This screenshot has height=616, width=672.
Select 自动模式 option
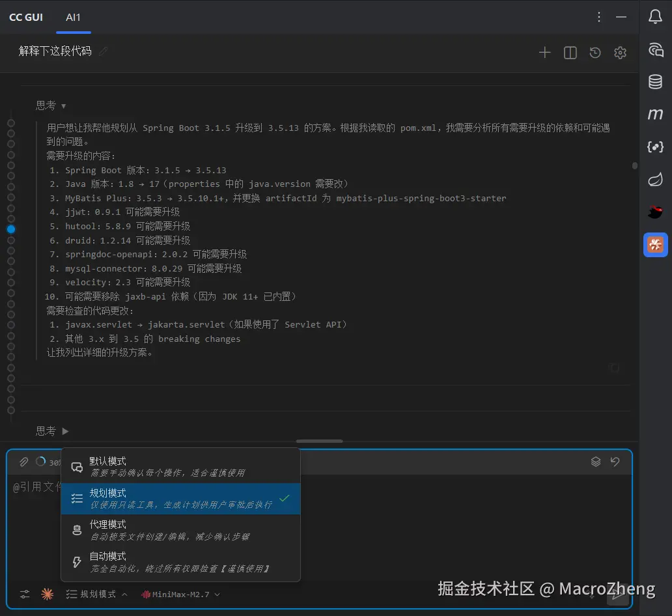(180, 562)
